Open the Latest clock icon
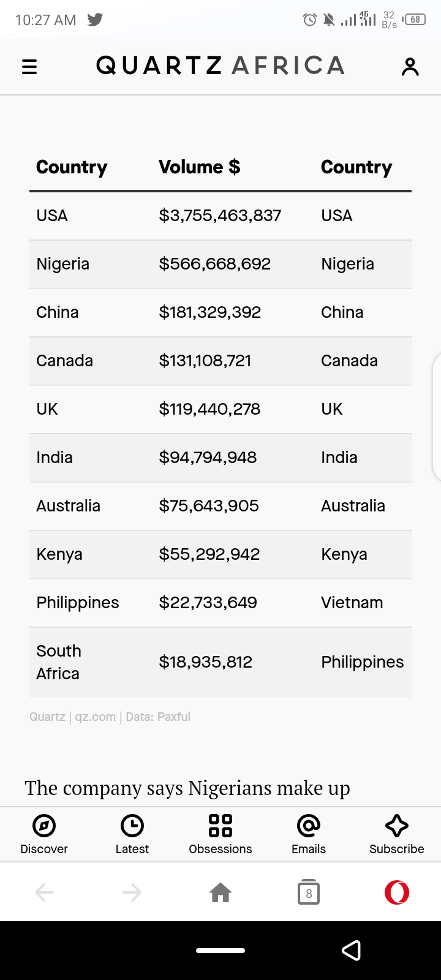Image resolution: width=441 pixels, height=980 pixels. click(x=132, y=826)
